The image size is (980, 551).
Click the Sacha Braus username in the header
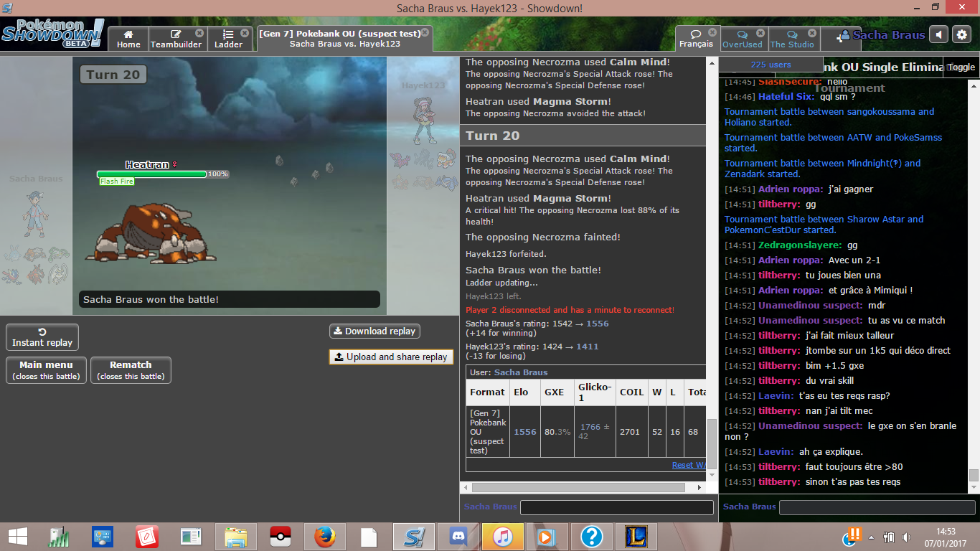point(882,34)
